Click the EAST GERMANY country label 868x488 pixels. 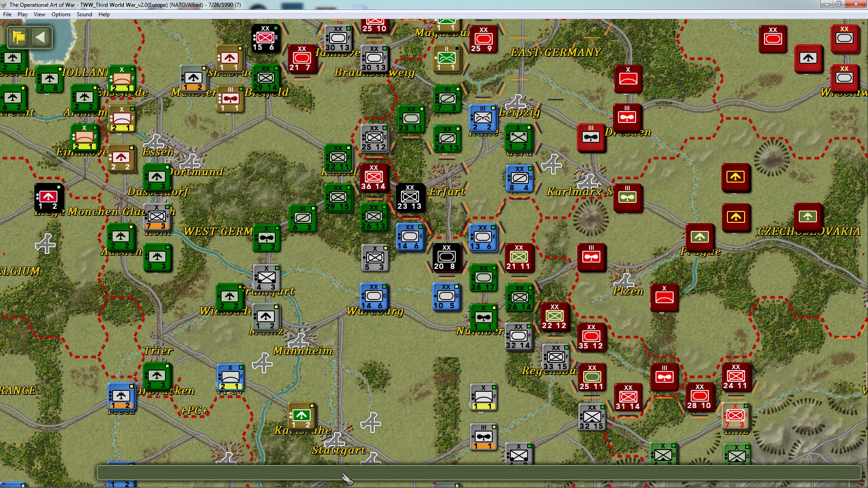point(556,52)
